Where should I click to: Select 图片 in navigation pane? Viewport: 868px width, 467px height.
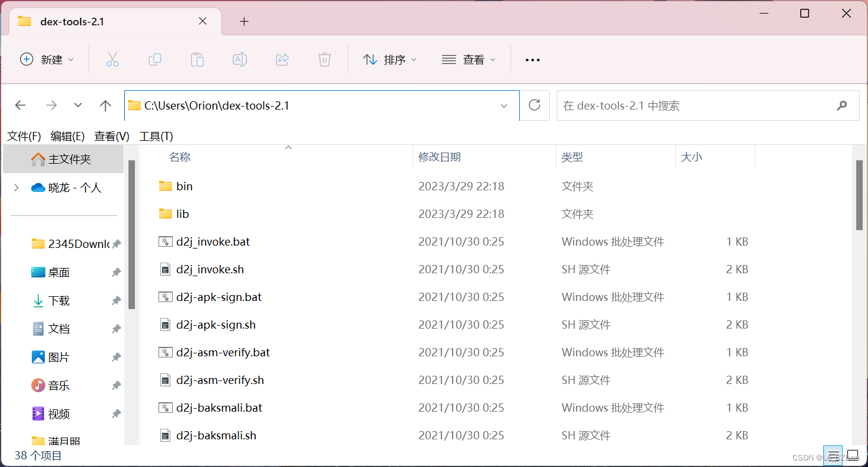[x=51, y=357]
